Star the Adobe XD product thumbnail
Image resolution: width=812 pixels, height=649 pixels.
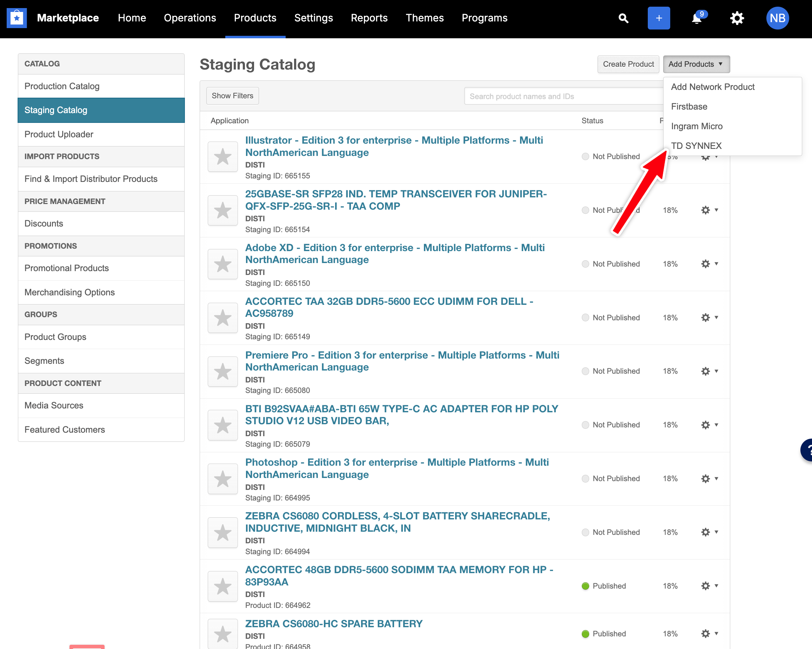click(222, 264)
